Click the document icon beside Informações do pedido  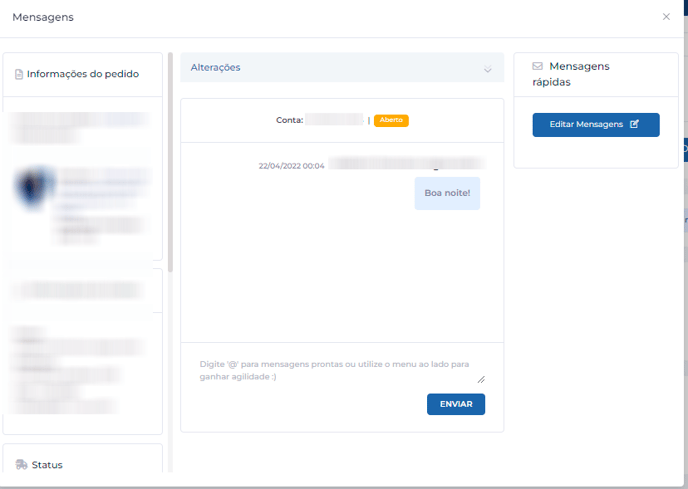point(19,74)
